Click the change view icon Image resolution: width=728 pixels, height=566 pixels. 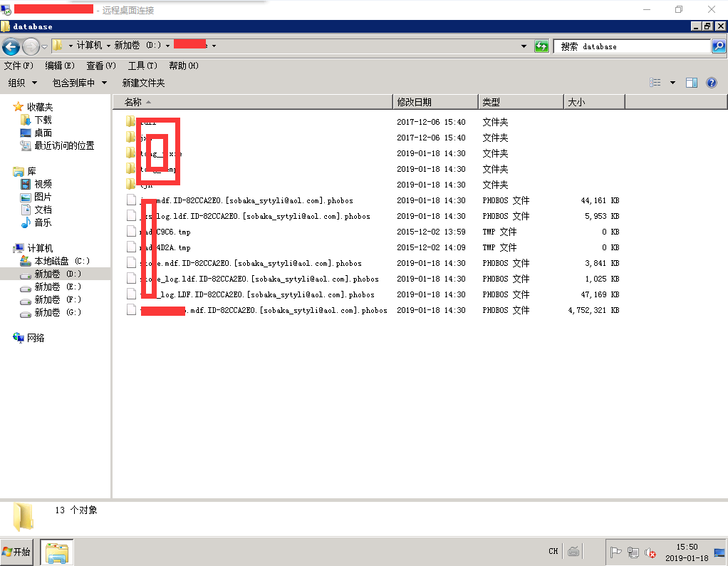tap(655, 83)
